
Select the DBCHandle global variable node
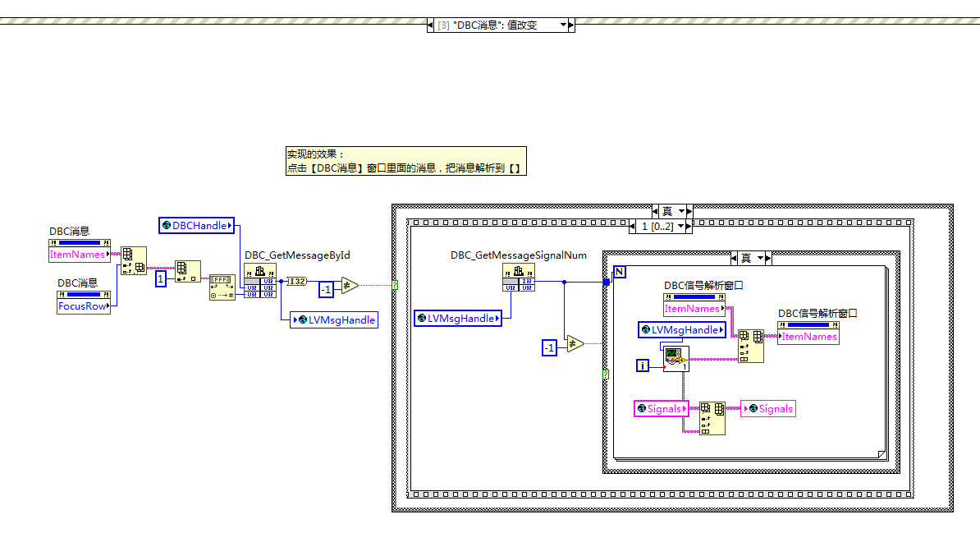tap(197, 226)
